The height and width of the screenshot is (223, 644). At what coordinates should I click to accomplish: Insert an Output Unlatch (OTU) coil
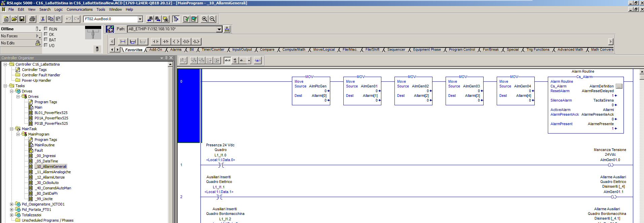(x=186, y=42)
